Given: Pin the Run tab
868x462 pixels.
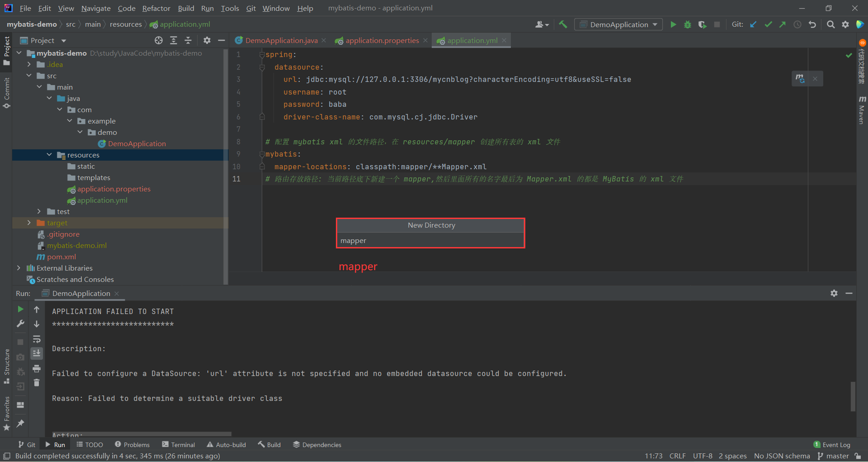Looking at the screenshot, I should (x=20, y=424).
